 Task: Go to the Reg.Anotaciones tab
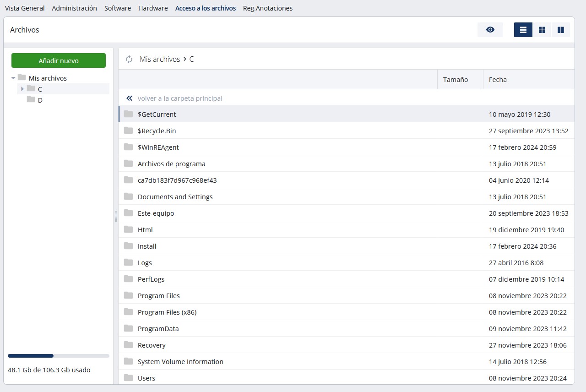(267, 8)
